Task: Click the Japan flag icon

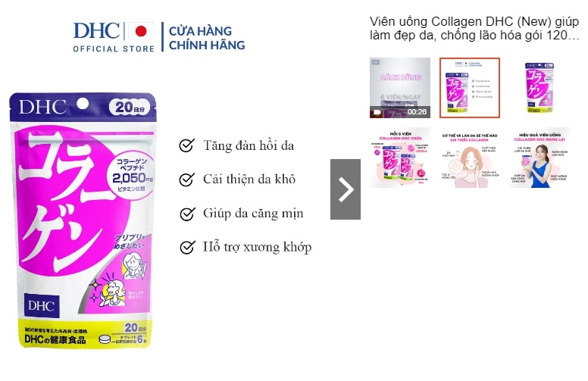Action: (141, 31)
